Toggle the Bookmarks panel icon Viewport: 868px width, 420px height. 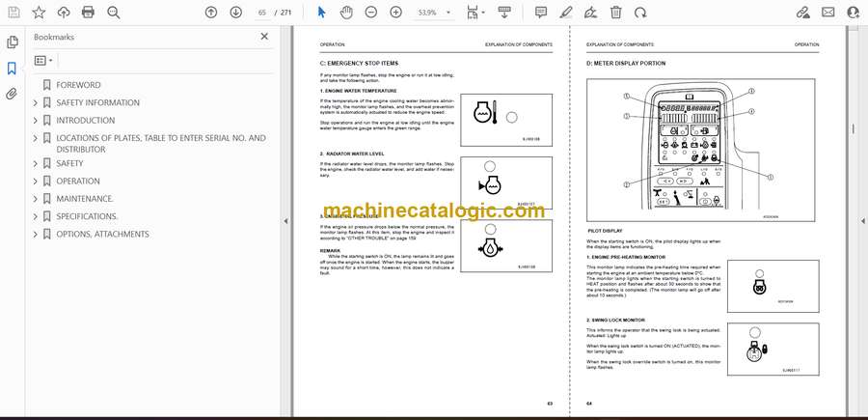(x=12, y=69)
